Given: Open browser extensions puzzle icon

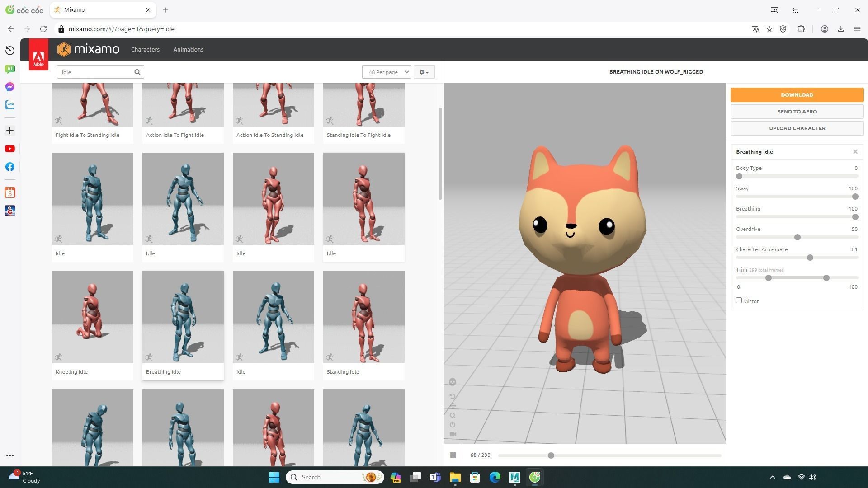Looking at the screenshot, I should [x=801, y=29].
